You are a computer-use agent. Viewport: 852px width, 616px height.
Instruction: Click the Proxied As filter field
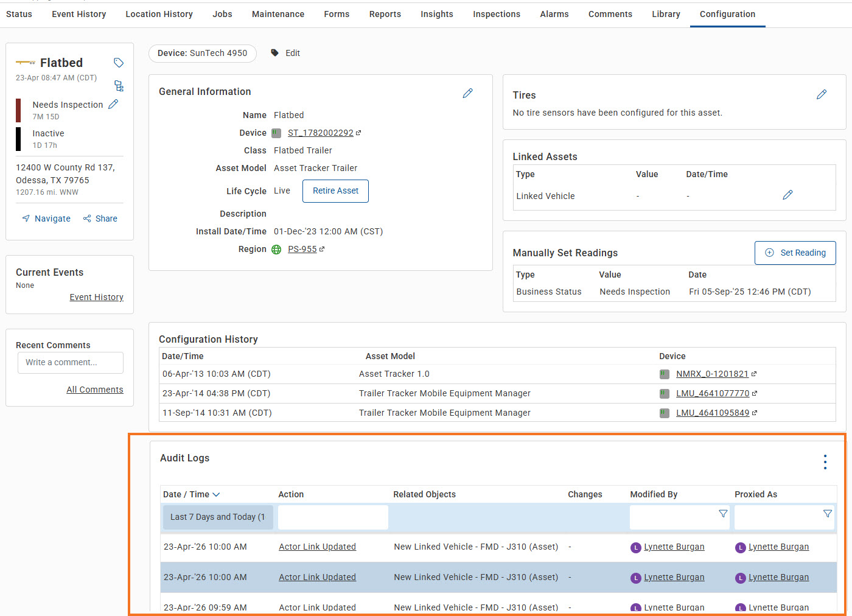784,517
